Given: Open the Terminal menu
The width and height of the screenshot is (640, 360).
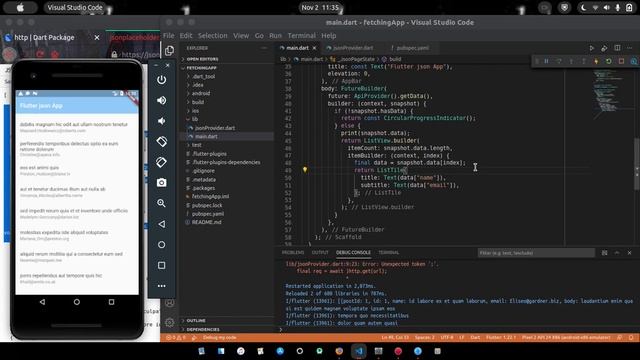Looking at the screenshot, I should point(302,36).
